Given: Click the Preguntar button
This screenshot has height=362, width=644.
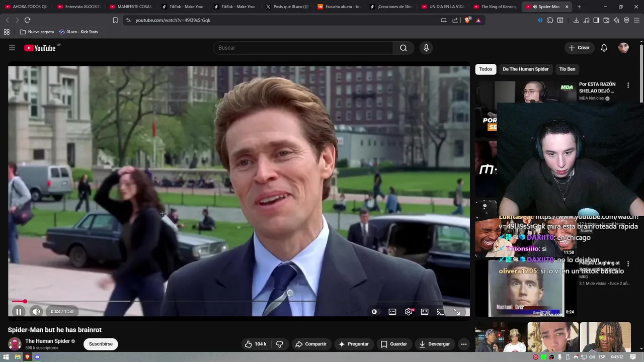Looking at the screenshot, I should (354, 344).
